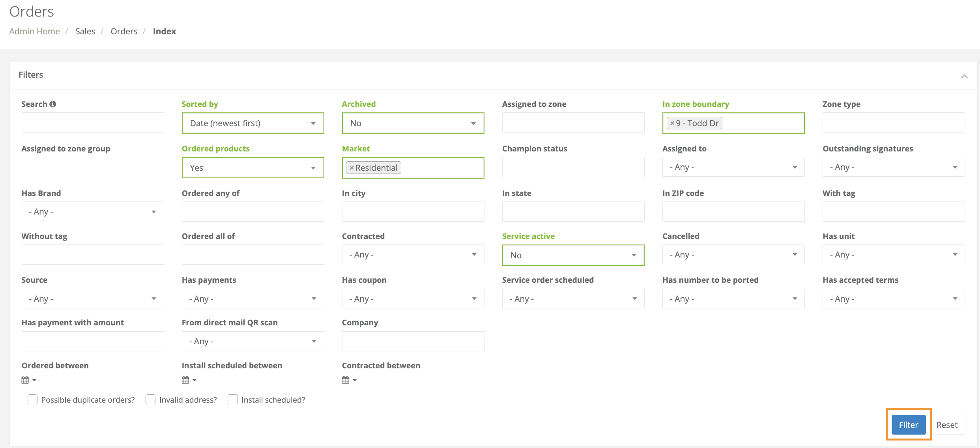The height and width of the screenshot is (448, 980).
Task: Open the Archived dropdown
Action: [x=413, y=123]
